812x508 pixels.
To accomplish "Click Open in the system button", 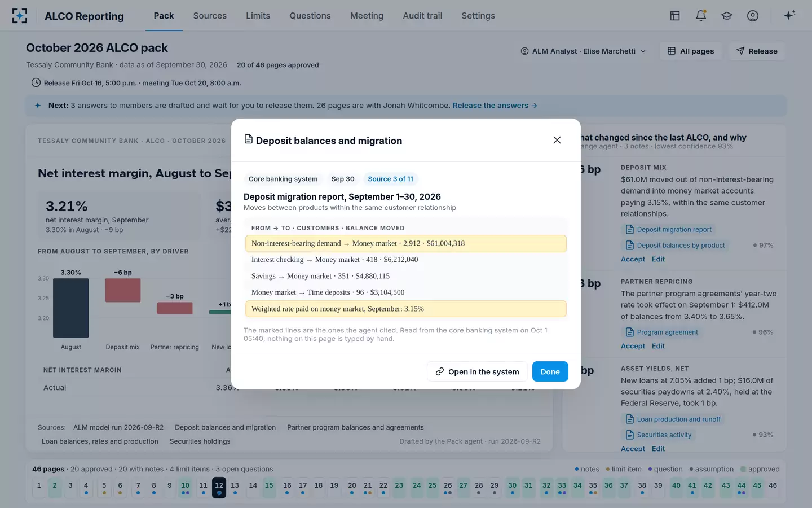I will [x=477, y=371].
